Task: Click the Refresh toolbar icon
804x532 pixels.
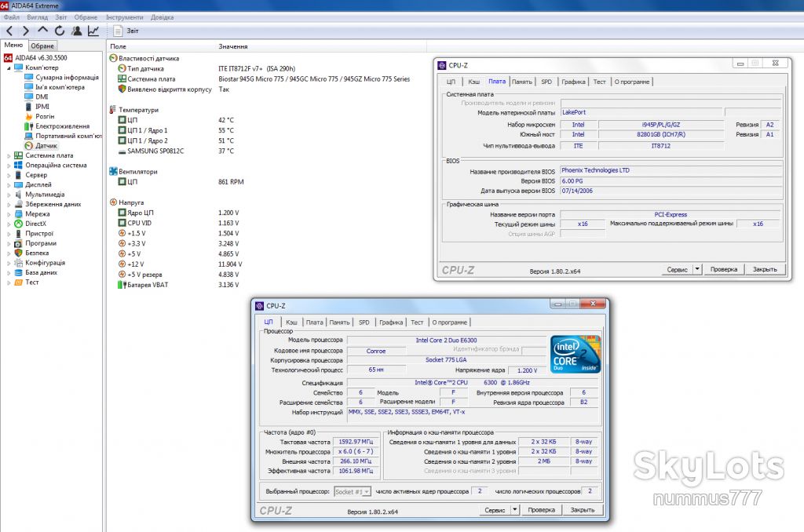Action: [60, 31]
